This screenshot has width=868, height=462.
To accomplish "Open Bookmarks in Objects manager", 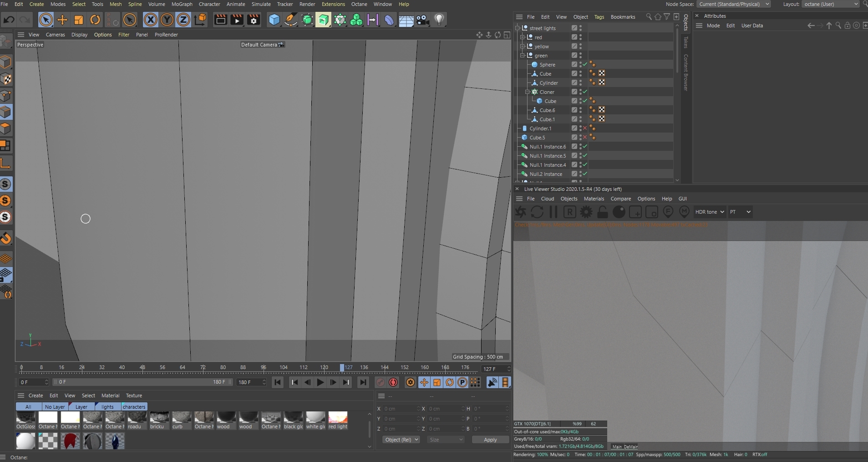I will pyautogui.click(x=623, y=17).
